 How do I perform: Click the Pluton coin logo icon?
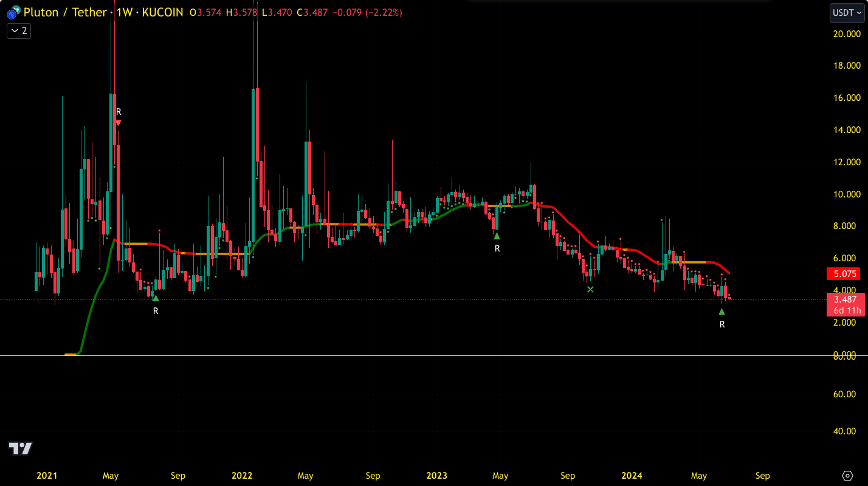click(13, 12)
